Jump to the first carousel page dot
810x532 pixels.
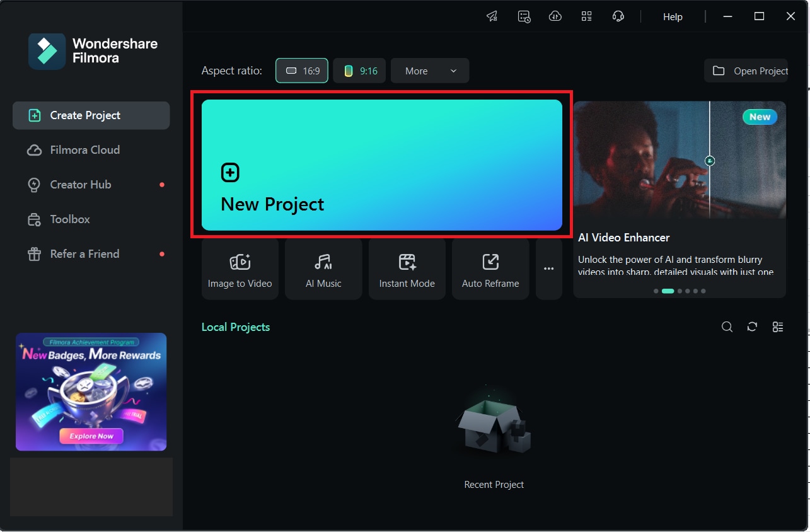pos(656,291)
